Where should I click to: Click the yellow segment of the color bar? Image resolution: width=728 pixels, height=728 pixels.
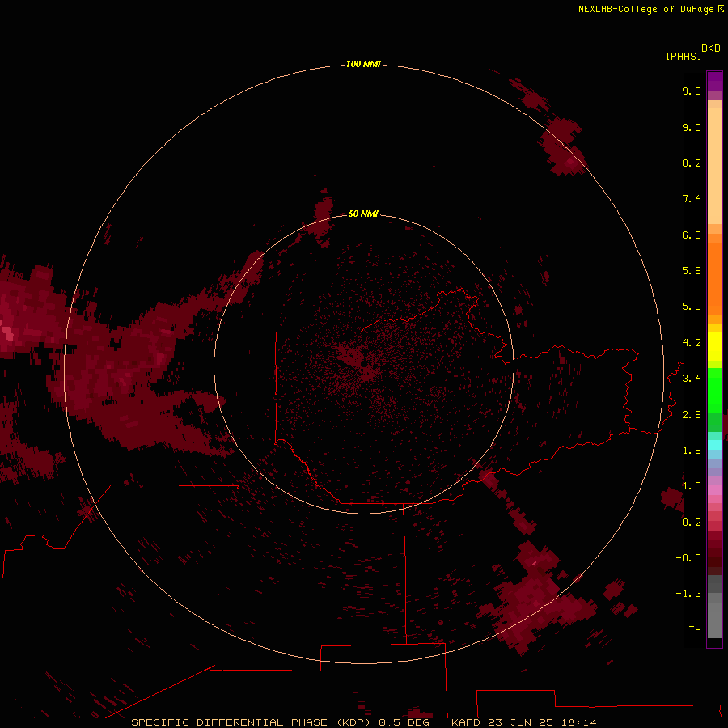click(x=714, y=346)
